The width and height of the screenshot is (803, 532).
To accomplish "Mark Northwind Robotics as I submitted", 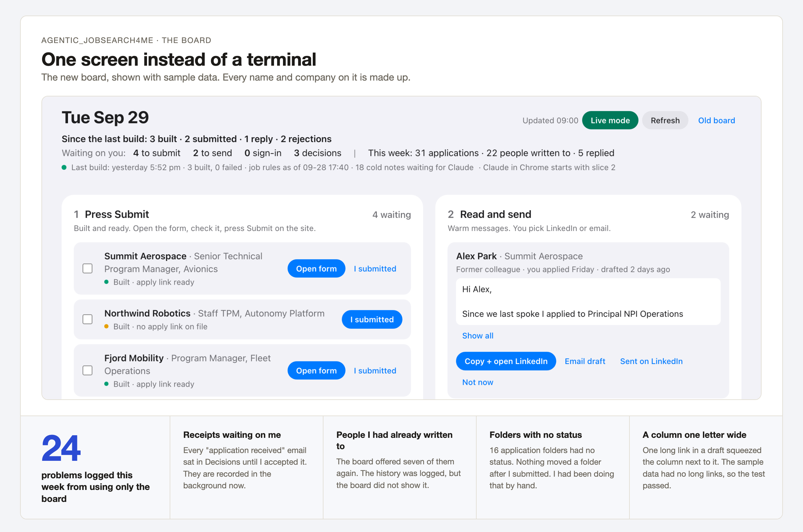I will click(372, 320).
